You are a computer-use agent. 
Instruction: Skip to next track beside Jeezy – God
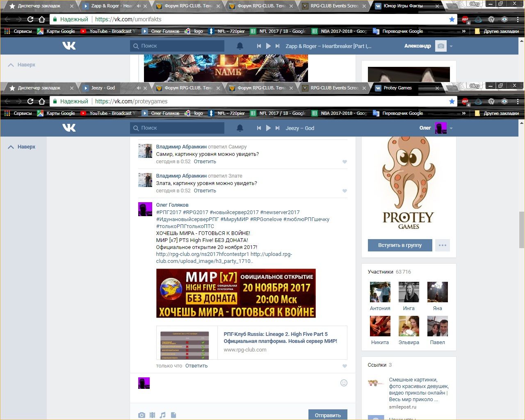278,128
